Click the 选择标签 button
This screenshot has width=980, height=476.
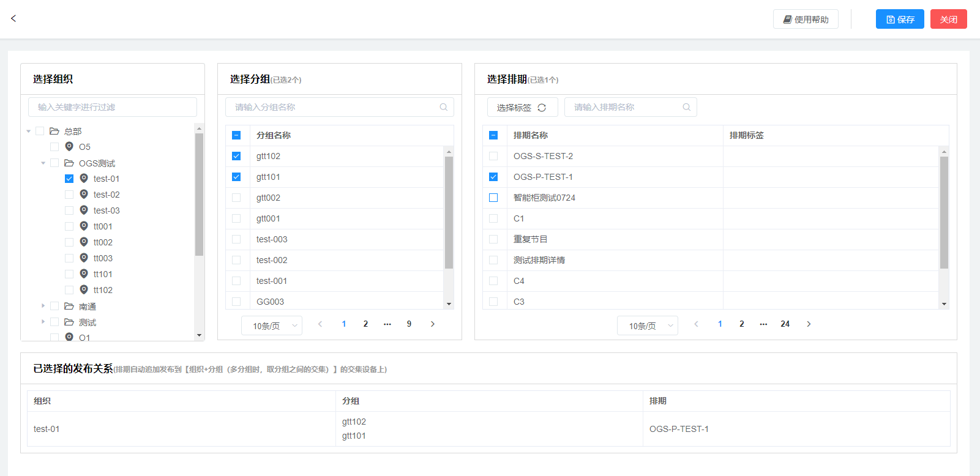522,107
